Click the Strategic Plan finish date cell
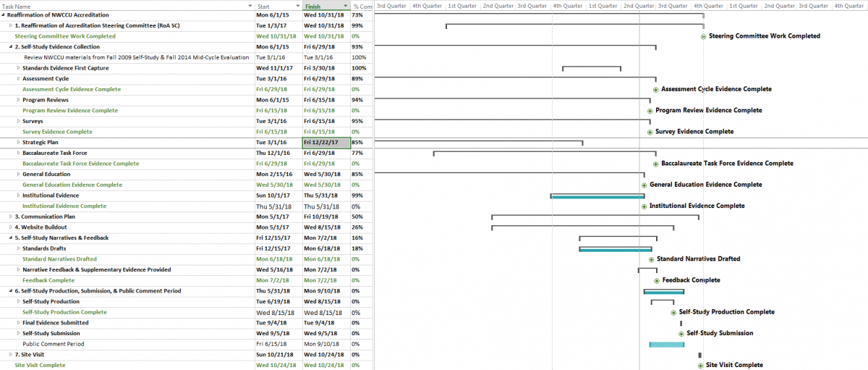 coord(325,143)
